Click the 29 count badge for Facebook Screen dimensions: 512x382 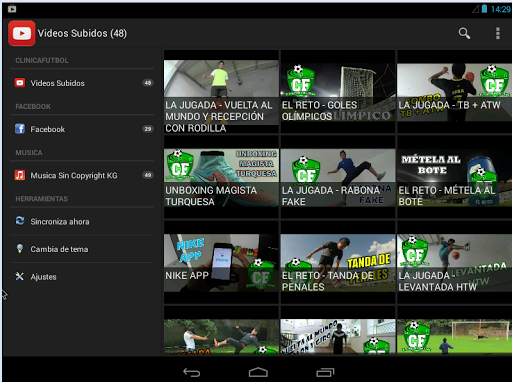148,129
